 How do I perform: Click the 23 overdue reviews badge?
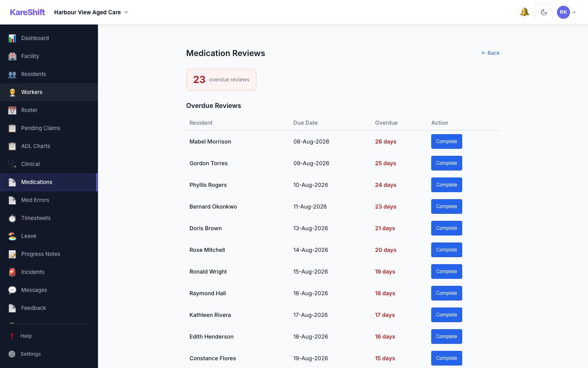(x=221, y=80)
